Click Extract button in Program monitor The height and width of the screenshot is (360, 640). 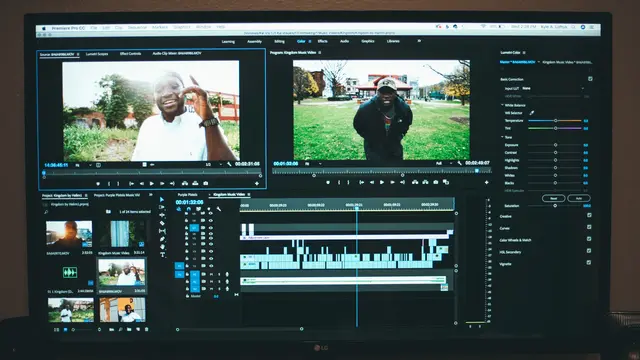tap(425, 182)
